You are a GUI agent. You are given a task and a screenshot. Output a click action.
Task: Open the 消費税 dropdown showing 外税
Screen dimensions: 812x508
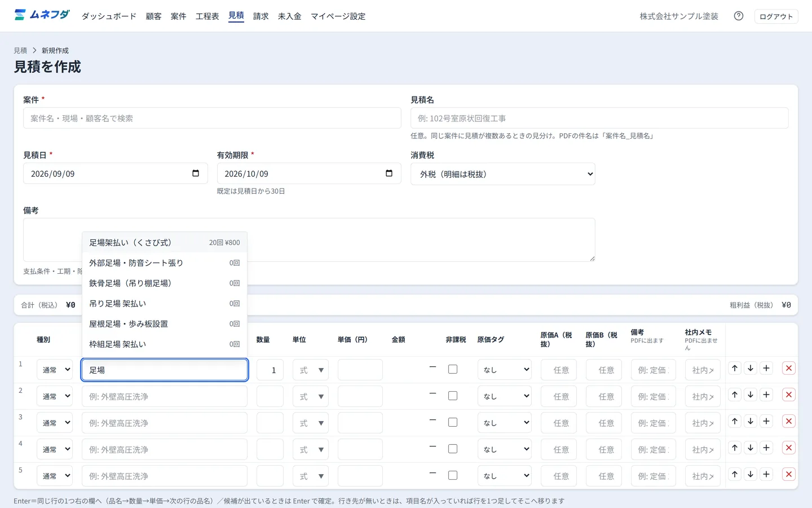coord(503,174)
